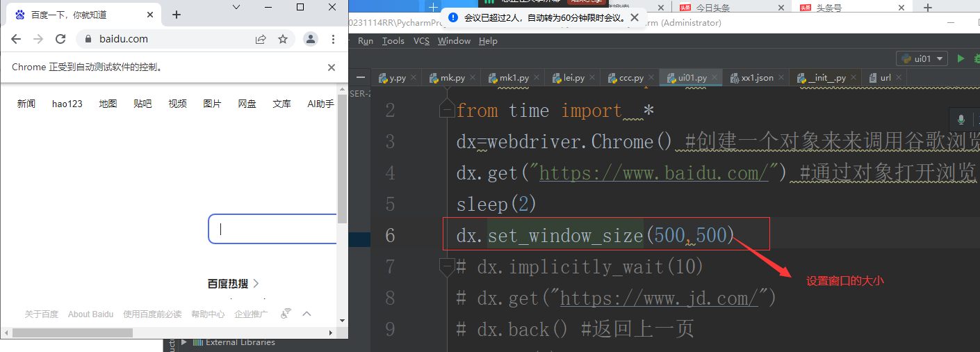
Task: Go back in the Chrome window
Action: (x=16, y=39)
